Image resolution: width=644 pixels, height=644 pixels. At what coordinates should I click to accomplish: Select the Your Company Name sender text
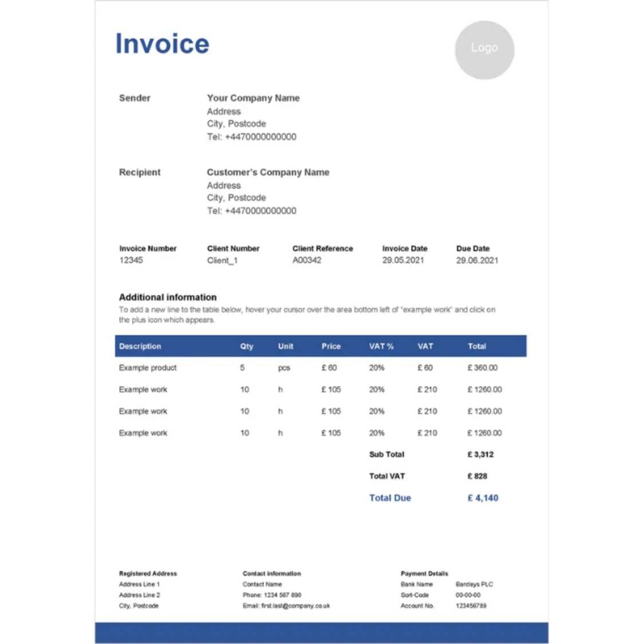(253, 98)
